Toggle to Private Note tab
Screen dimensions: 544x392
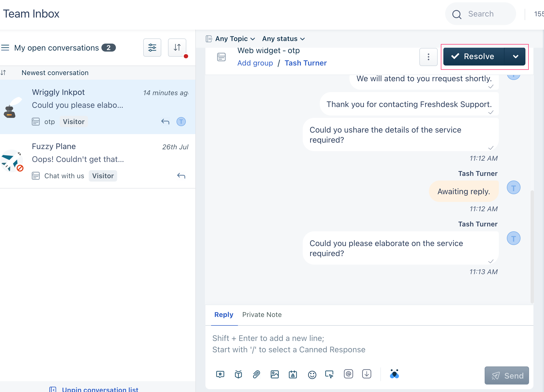click(x=262, y=314)
